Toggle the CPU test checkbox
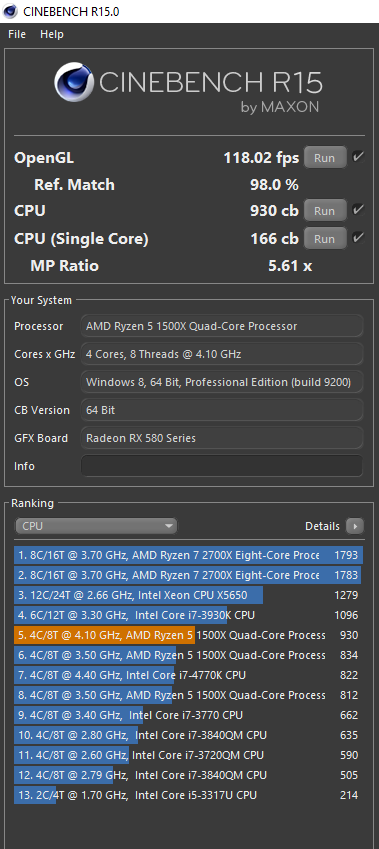Screen dimensions: 379x849 point(357,210)
